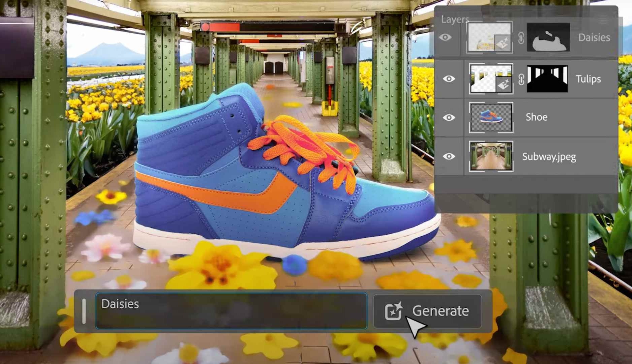Toggle visibility of the Shoe layer
Screen dimensions: 632x364
click(x=449, y=117)
